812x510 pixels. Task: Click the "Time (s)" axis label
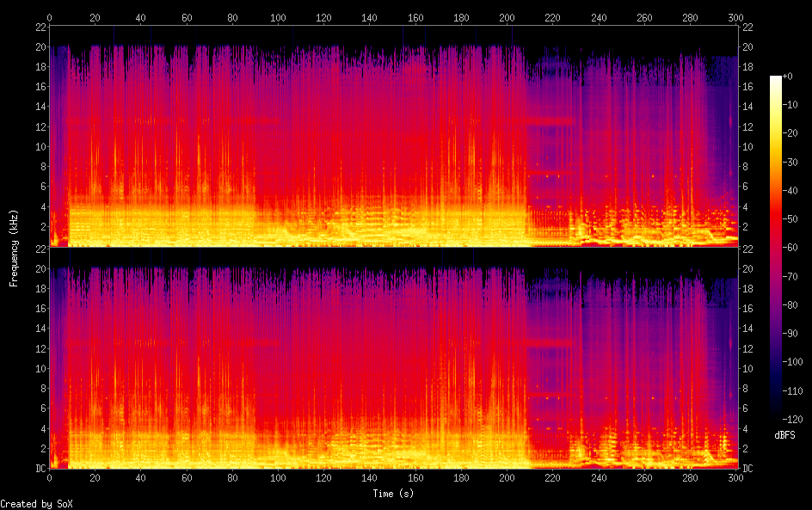click(392, 494)
